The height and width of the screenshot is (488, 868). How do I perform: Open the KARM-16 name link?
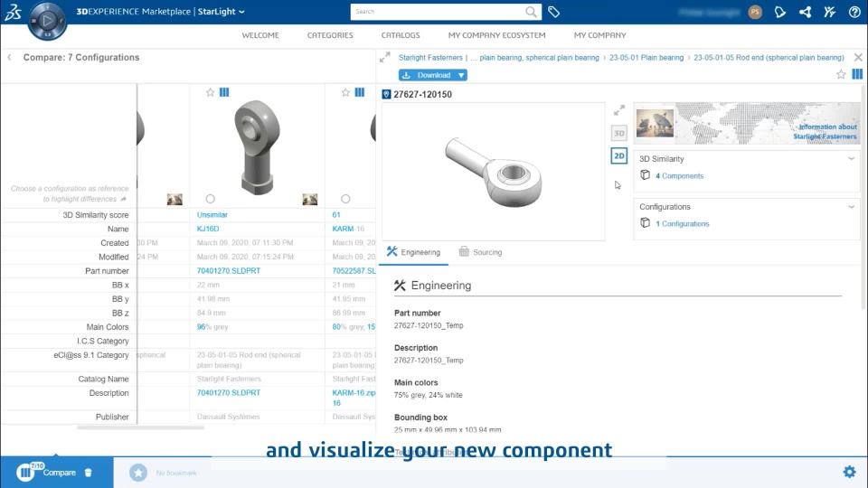pyautogui.click(x=347, y=229)
